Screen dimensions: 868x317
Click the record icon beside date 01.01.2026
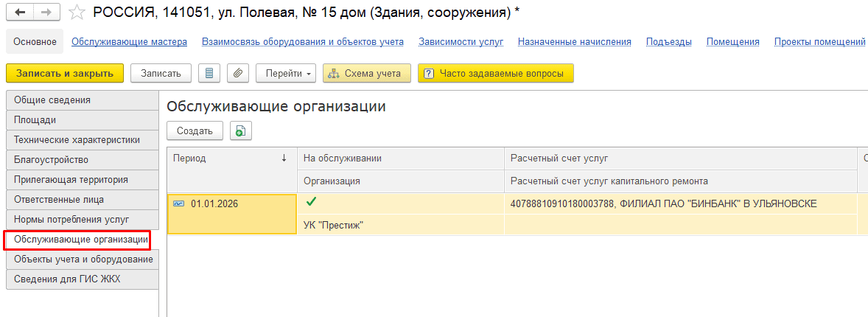pyautogui.click(x=178, y=204)
